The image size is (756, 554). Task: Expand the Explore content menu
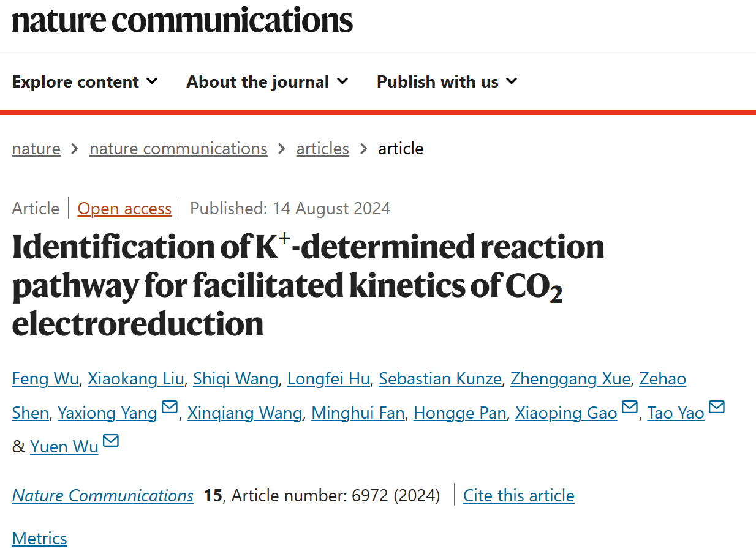85,81
